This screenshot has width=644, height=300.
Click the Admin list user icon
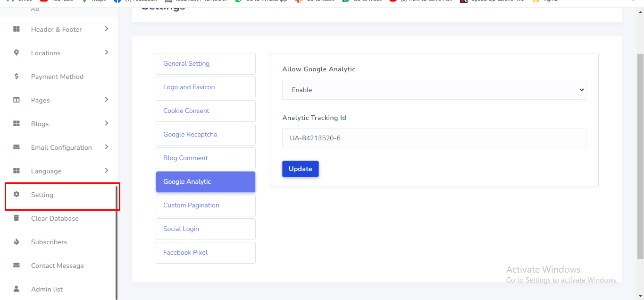coord(17,289)
